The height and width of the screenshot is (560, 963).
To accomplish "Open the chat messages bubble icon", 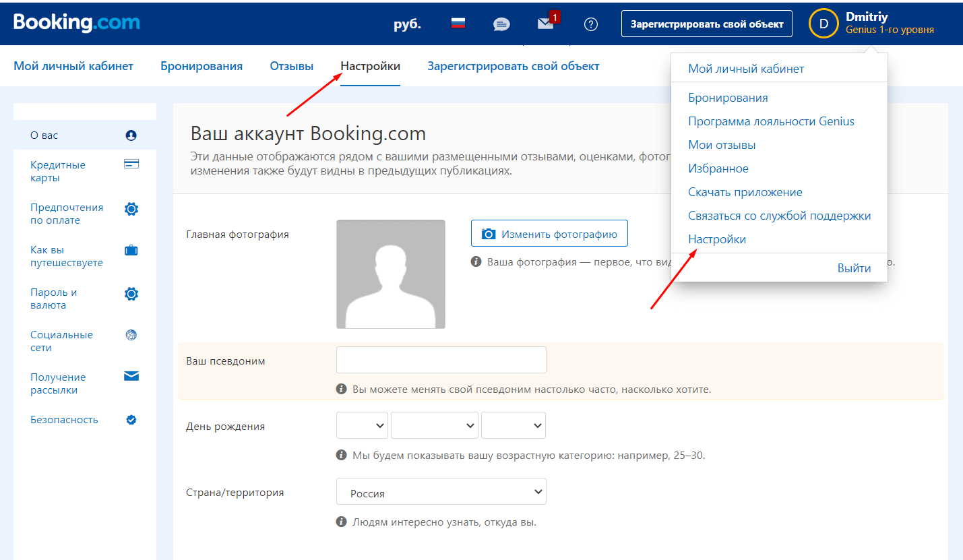I will pos(501,24).
